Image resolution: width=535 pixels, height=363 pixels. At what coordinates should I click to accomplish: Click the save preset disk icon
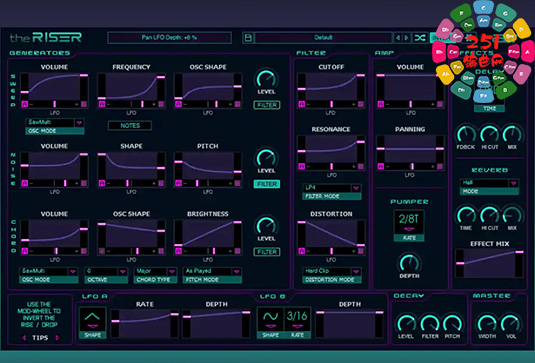248,38
